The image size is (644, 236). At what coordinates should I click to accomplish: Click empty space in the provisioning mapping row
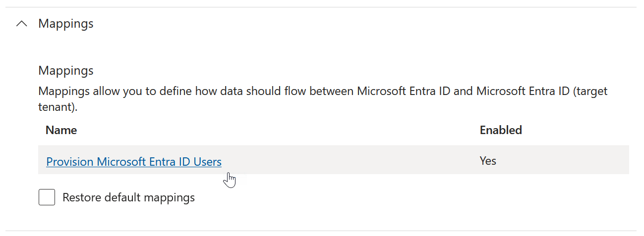tap(347, 161)
